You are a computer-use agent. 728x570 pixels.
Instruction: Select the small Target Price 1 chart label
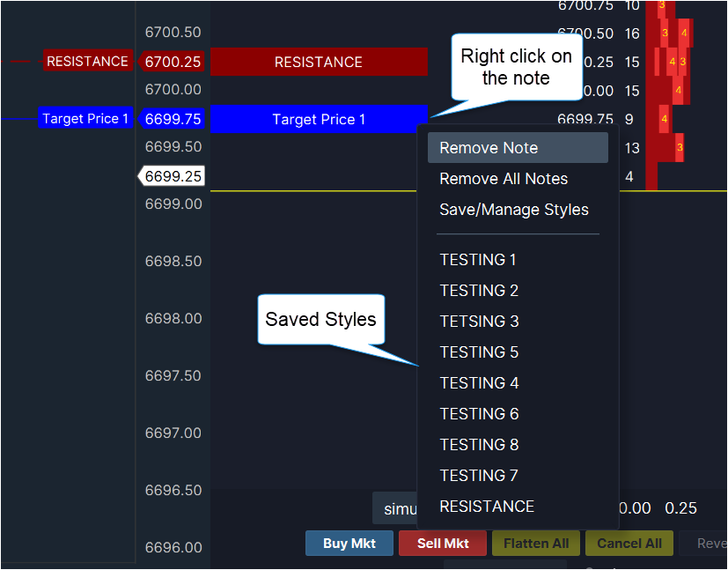[85, 119]
